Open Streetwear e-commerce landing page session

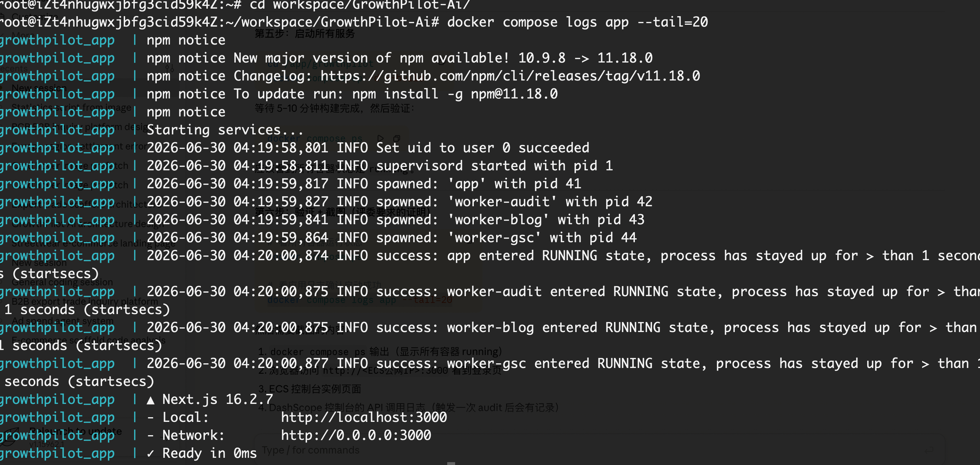tap(93, 243)
